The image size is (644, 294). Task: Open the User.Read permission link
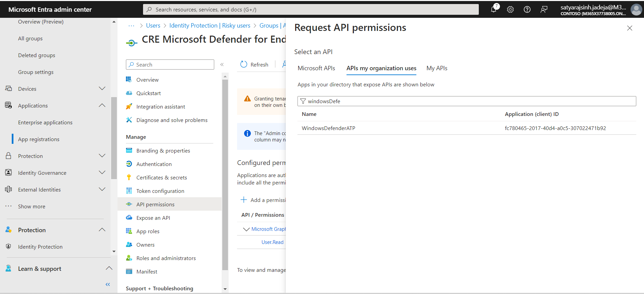[x=272, y=242]
